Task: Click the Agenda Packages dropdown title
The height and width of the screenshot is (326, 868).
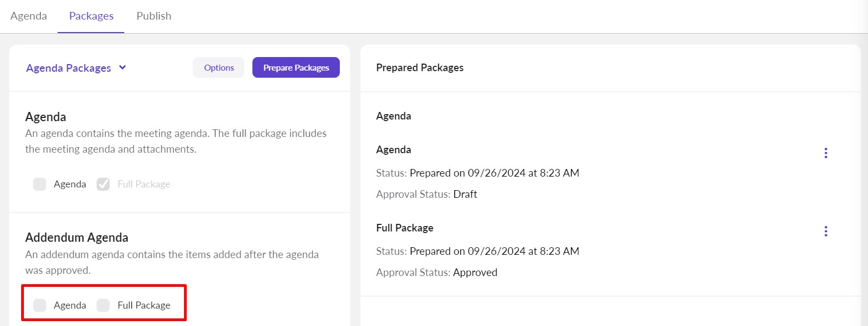Action: (68, 68)
